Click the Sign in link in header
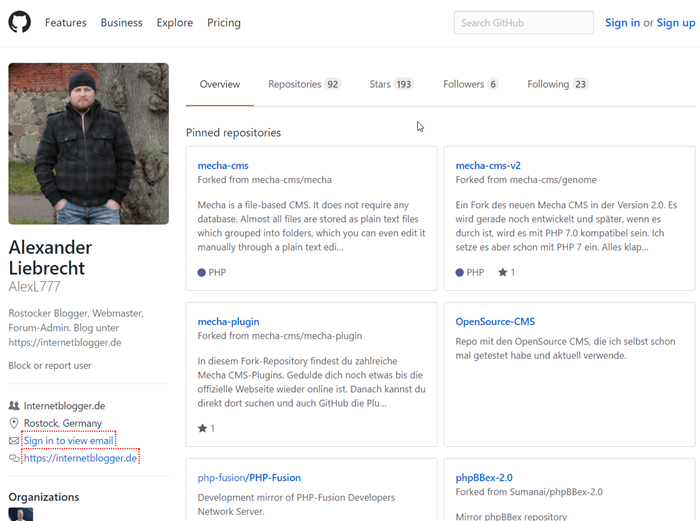This screenshot has height=521, width=700. pyautogui.click(x=622, y=22)
